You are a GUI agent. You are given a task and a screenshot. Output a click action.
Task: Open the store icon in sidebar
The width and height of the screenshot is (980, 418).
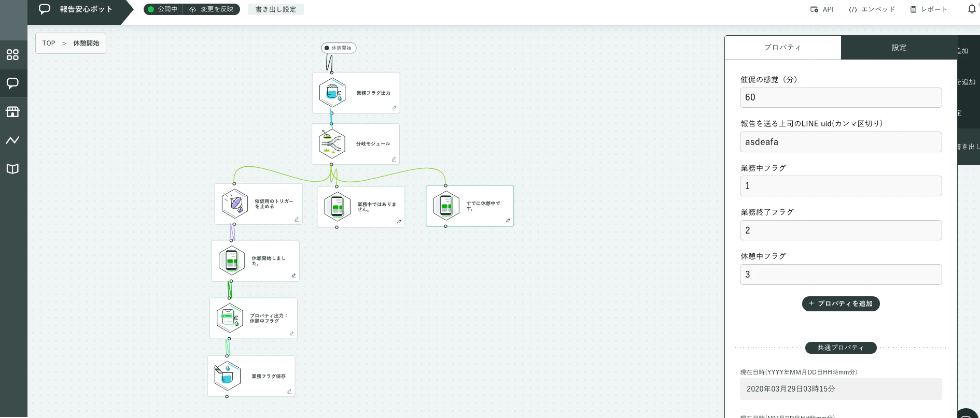(13, 111)
